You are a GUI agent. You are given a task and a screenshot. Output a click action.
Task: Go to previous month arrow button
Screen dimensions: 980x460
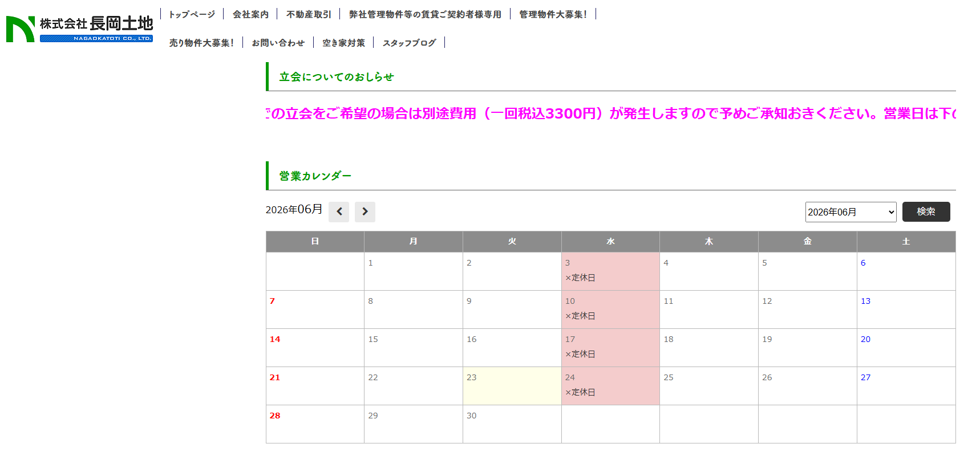click(339, 211)
